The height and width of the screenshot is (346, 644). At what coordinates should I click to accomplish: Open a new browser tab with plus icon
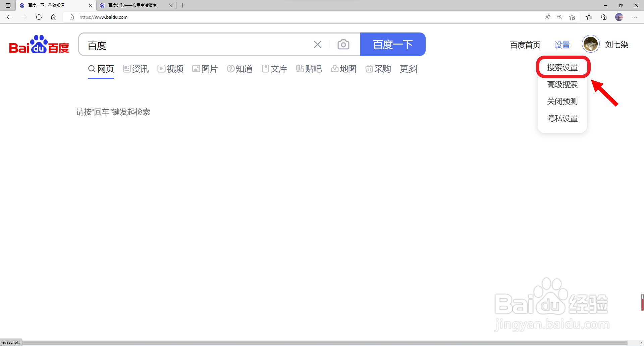[182, 5]
